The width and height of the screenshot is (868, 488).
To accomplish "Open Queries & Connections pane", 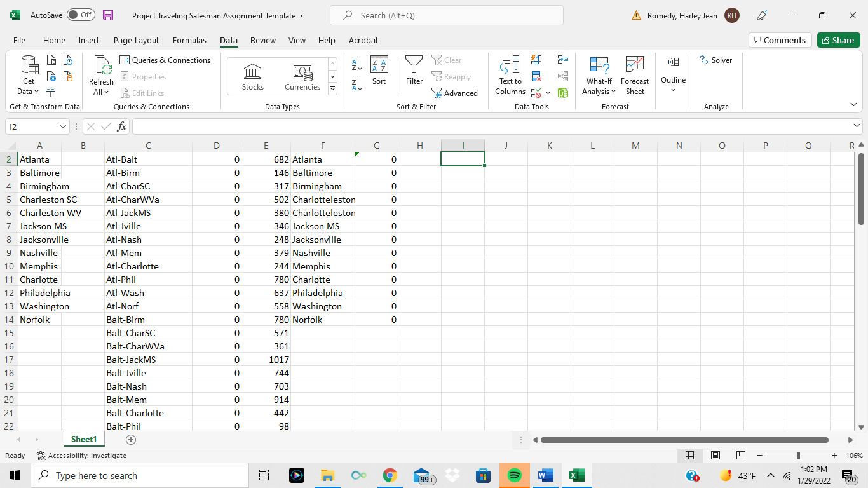I will pyautogui.click(x=165, y=60).
